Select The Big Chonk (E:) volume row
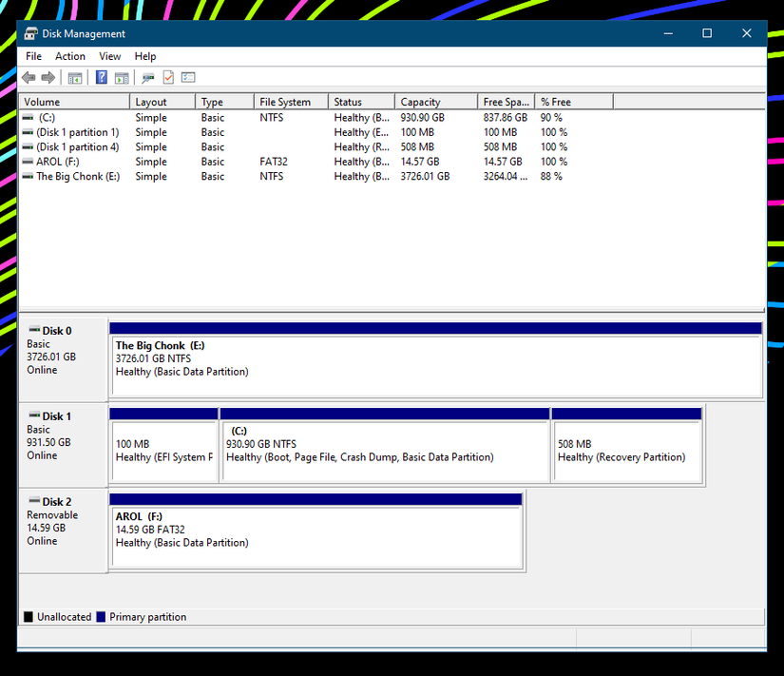784x676 pixels. click(77, 177)
